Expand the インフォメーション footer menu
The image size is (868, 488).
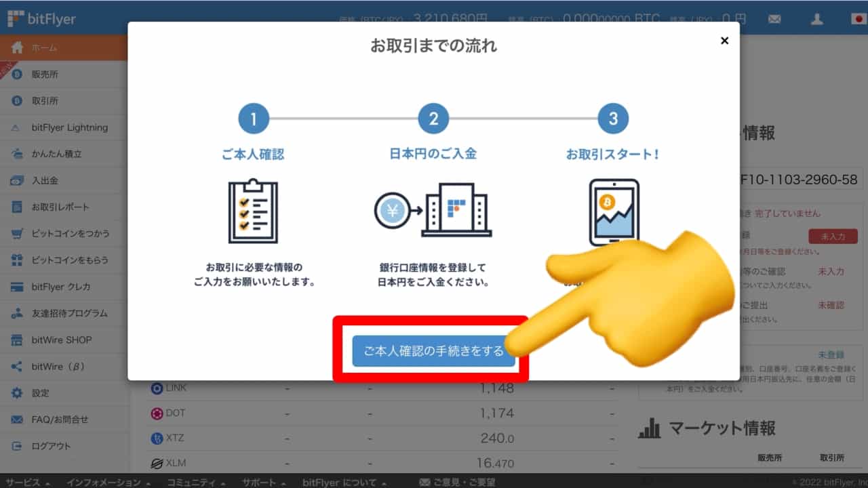[108, 482]
